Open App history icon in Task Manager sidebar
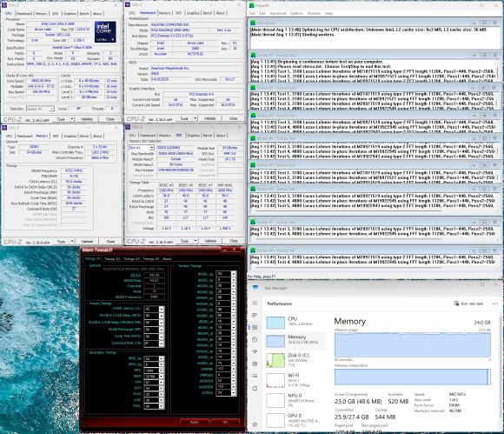The width and height of the screenshot is (504, 434). click(x=255, y=339)
